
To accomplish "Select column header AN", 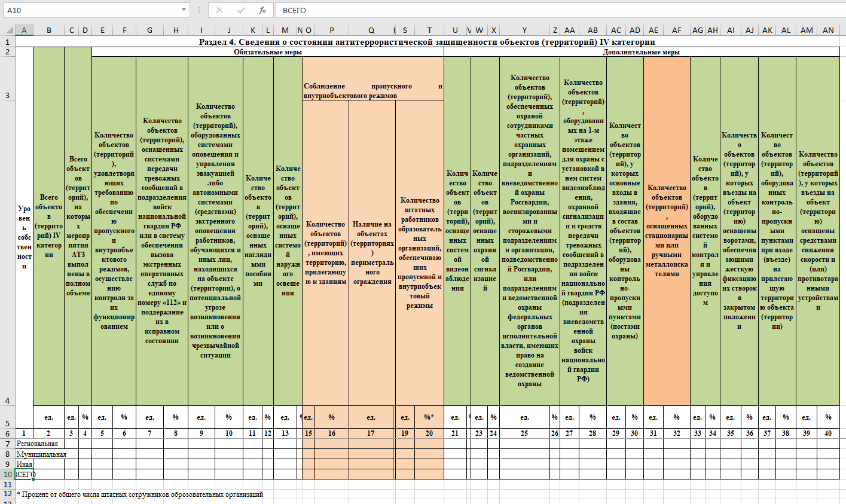I will point(828,30).
